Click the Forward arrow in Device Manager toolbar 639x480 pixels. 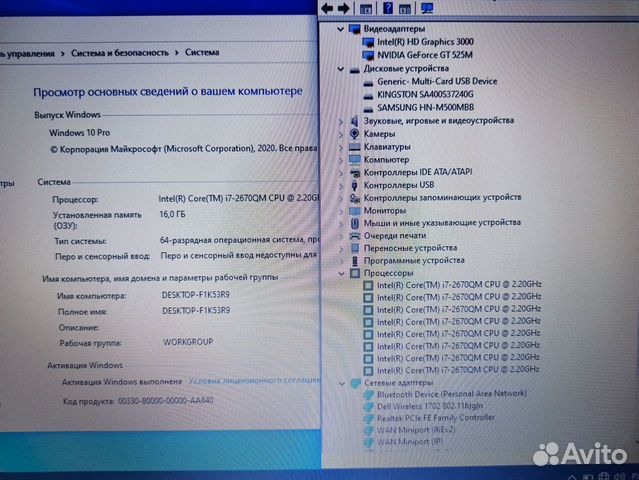(345, 7)
